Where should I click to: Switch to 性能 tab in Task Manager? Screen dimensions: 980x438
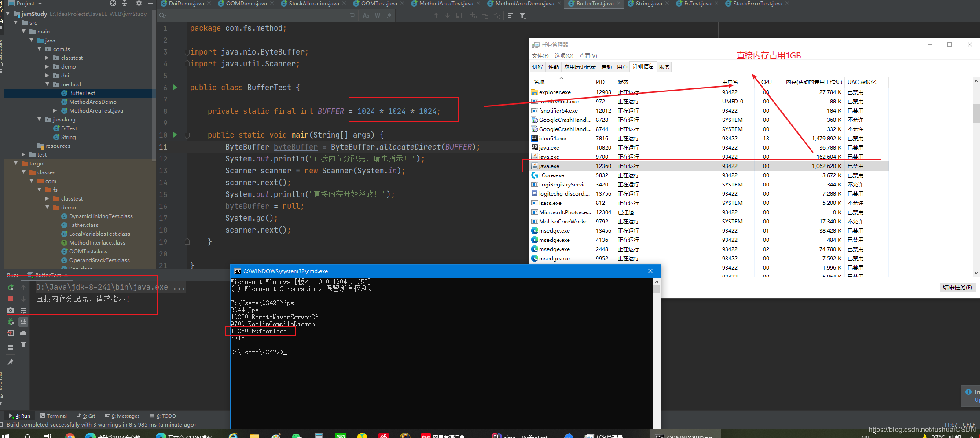[x=553, y=67]
